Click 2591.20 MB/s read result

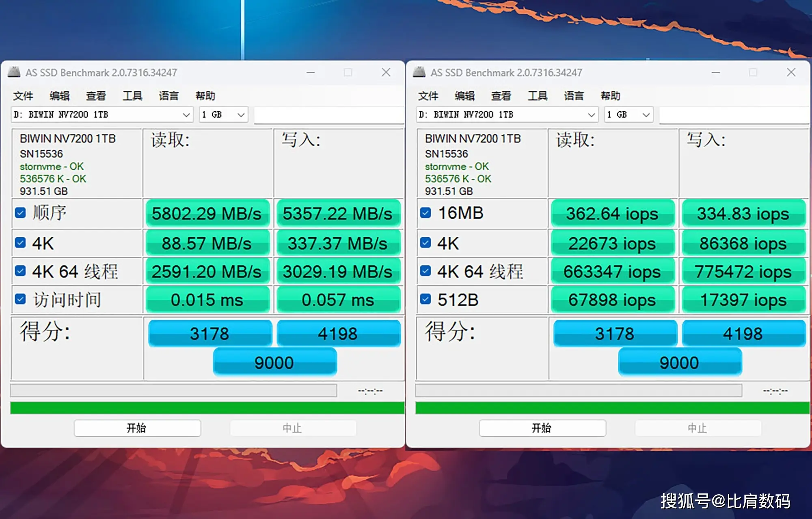[x=207, y=271]
